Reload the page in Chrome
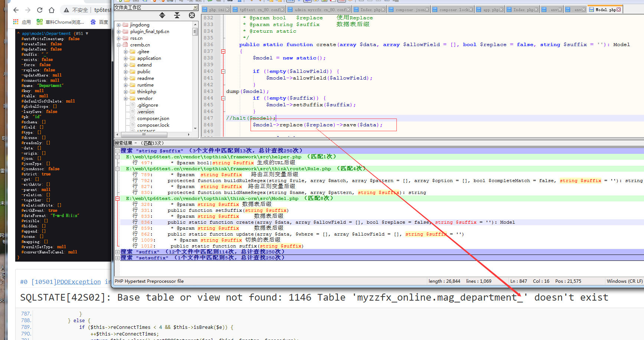 tap(40, 10)
